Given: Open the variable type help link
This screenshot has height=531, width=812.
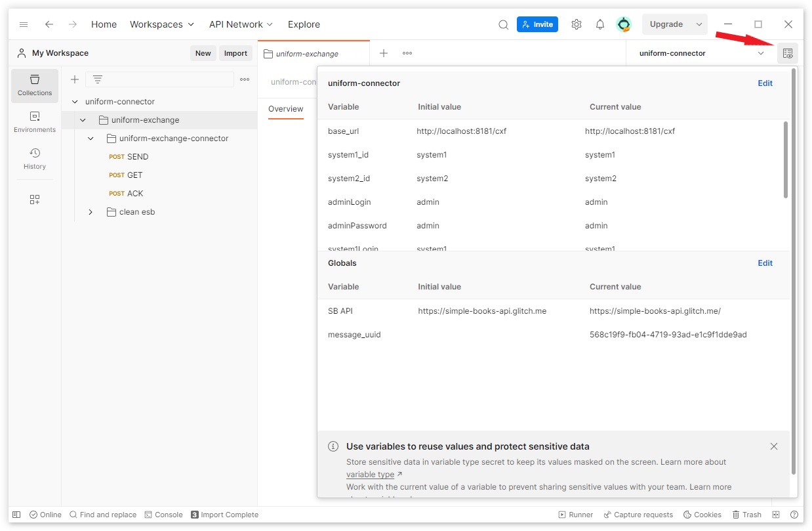Looking at the screenshot, I should tap(371, 475).
